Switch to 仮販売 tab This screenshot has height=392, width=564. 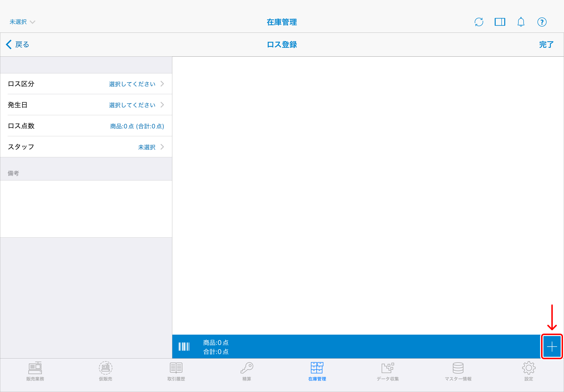tap(106, 371)
